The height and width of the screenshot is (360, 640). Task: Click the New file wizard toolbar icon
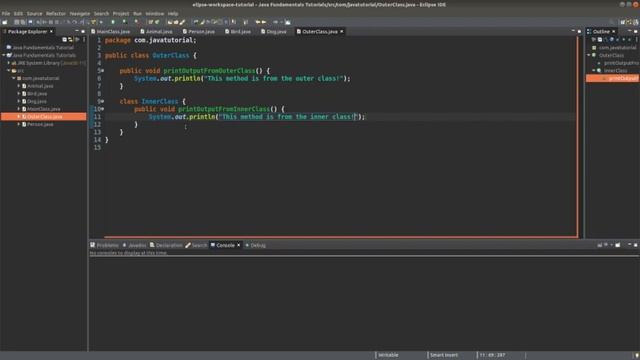pyautogui.click(x=4, y=22)
